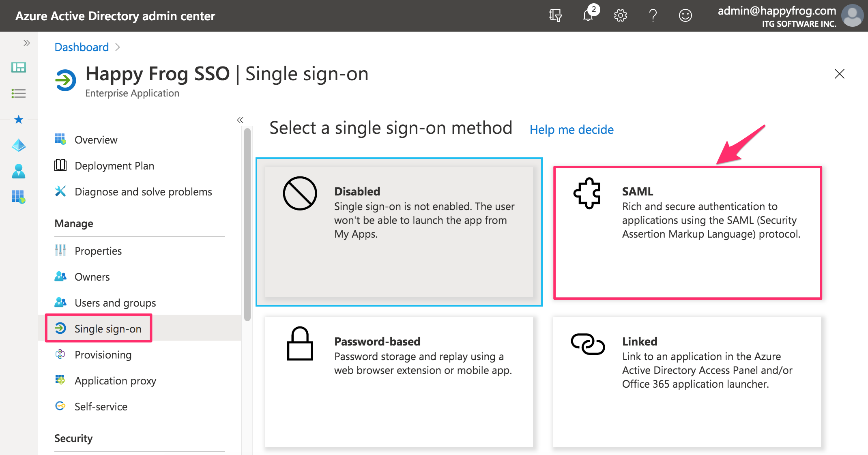This screenshot has height=455, width=868.
Task: Click the Provisioning cycle icon
Action: coord(60,354)
